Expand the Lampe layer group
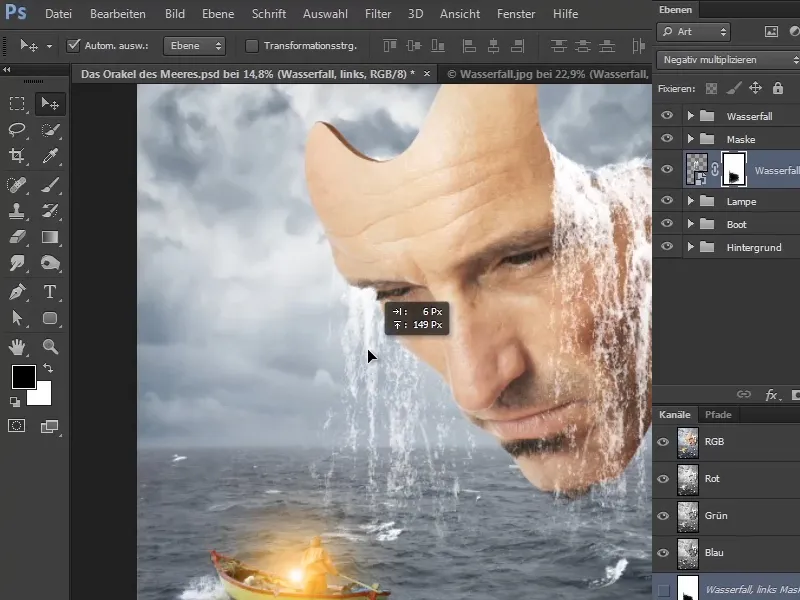800x600 pixels. pyautogui.click(x=690, y=201)
